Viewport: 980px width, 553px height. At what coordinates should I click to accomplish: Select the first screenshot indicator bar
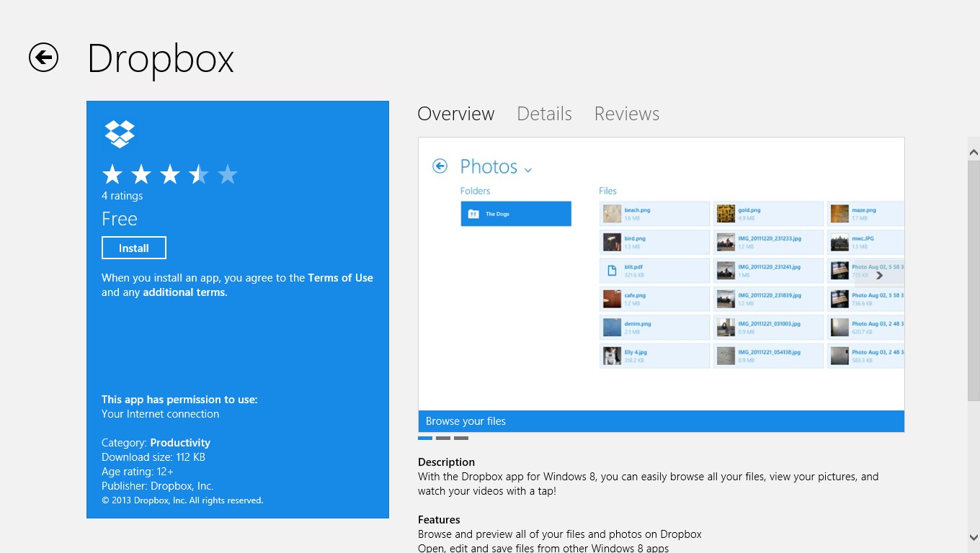(425, 438)
